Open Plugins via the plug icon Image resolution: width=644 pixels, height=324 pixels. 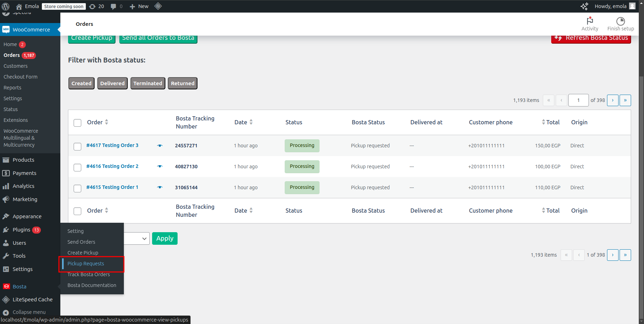6,230
